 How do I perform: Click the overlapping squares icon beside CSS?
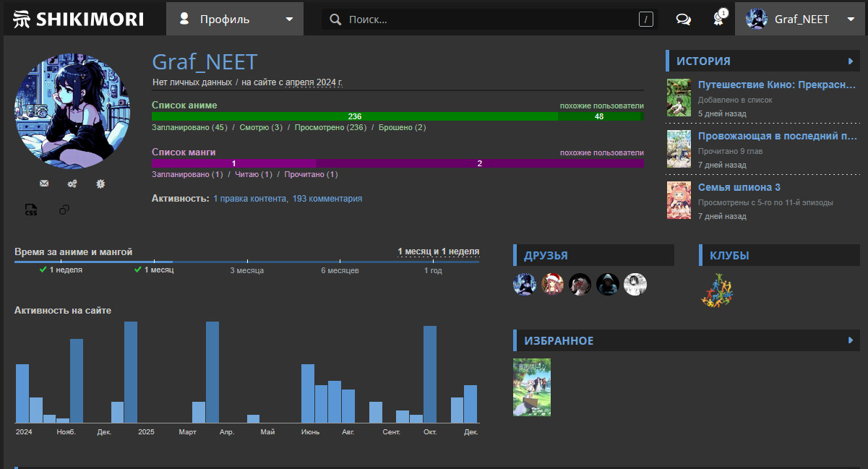(64, 210)
